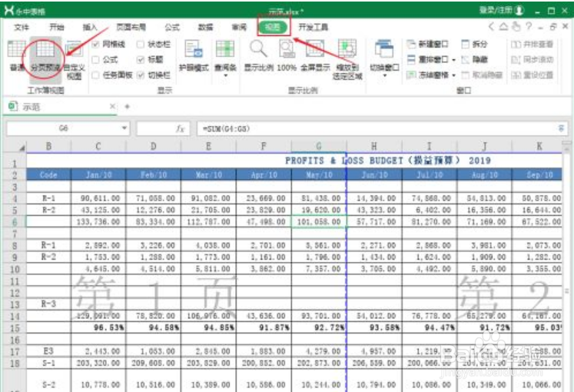Open the help question mark icon
Screen dimensions: 574x392
(x=529, y=26)
